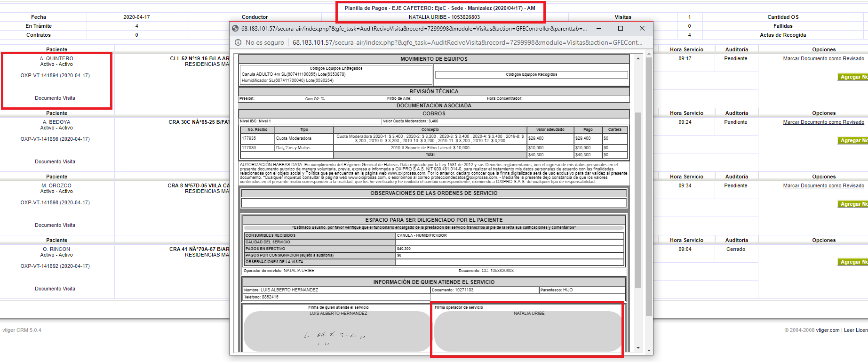
Task: Focus the popup address bar URL
Action: click(467, 42)
